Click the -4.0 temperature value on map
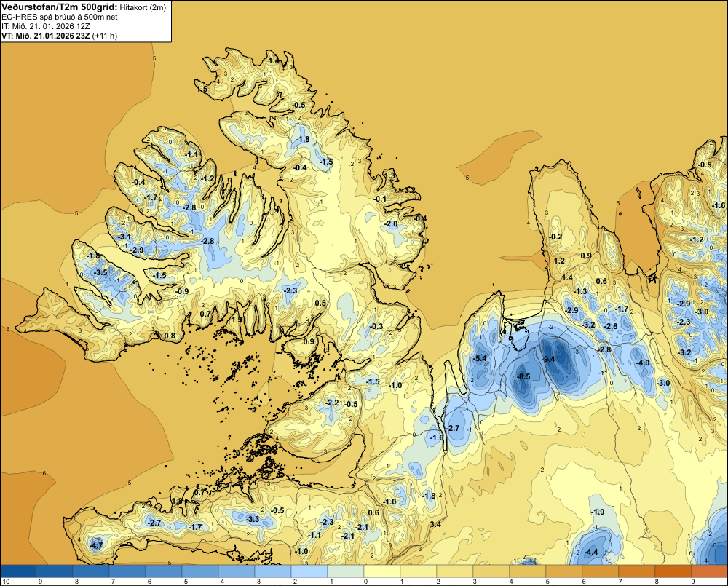This screenshot has width=728, height=586. 643,363
